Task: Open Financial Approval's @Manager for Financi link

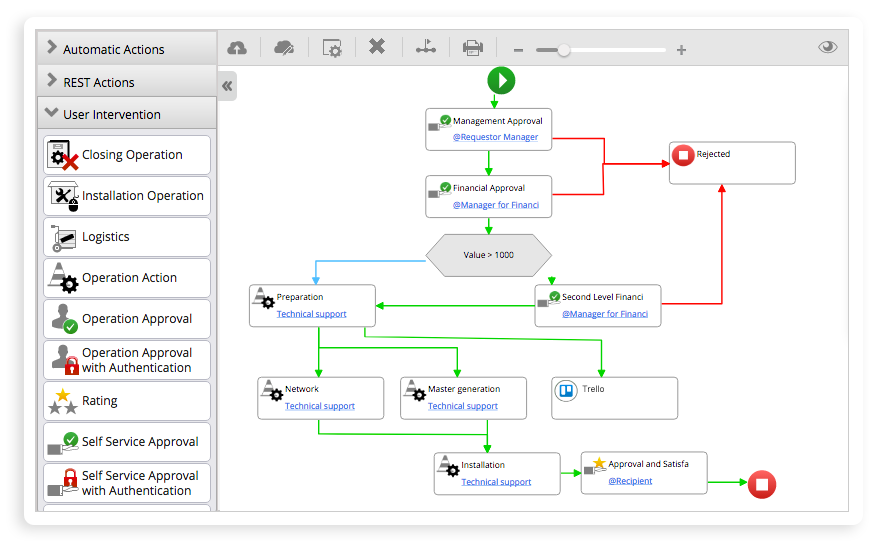Action: click(496, 205)
